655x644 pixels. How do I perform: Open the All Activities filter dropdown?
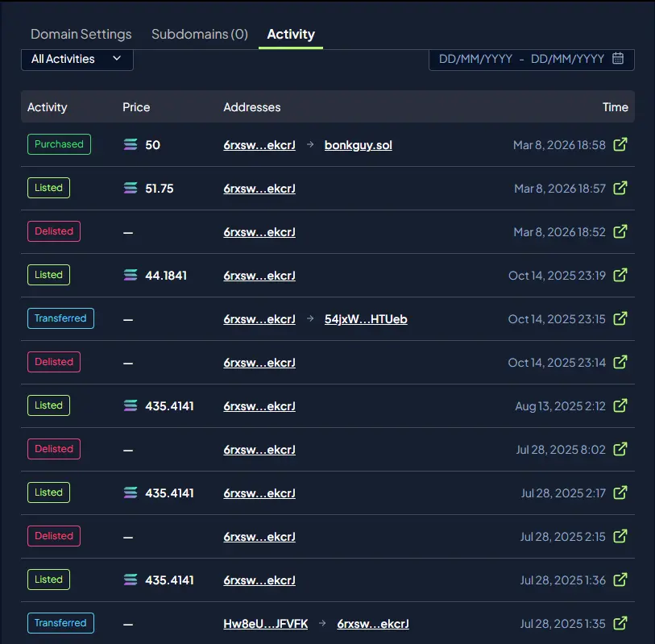coord(77,60)
